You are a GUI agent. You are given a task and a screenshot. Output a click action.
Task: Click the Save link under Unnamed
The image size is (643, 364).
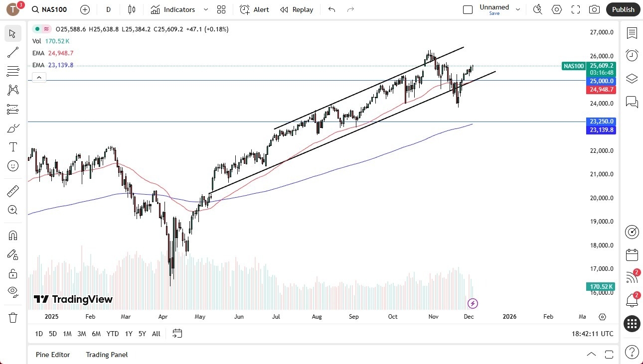[x=494, y=14]
